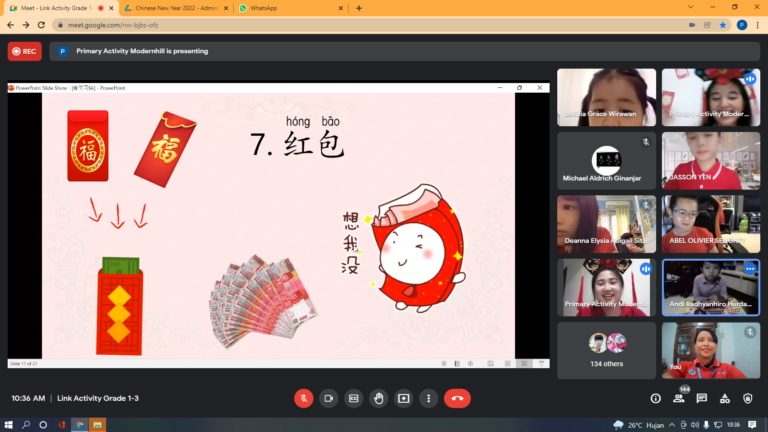Open Chrome's three-dot menu
768x432 pixels.
[x=757, y=24]
